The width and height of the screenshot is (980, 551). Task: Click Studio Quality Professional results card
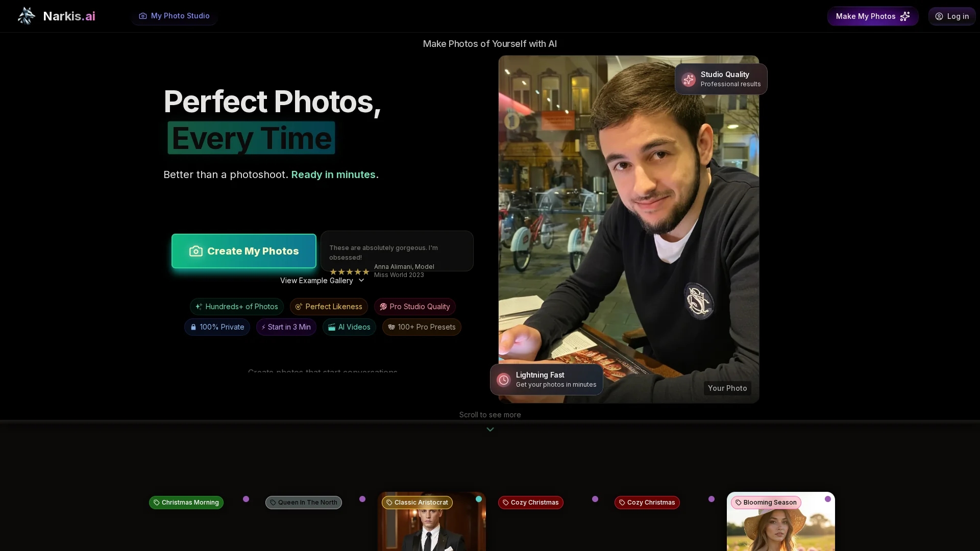(x=721, y=79)
